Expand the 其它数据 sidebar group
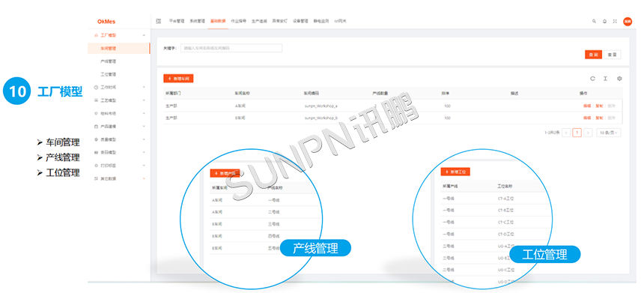The width and height of the screenshot is (644, 293). coord(144,178)
